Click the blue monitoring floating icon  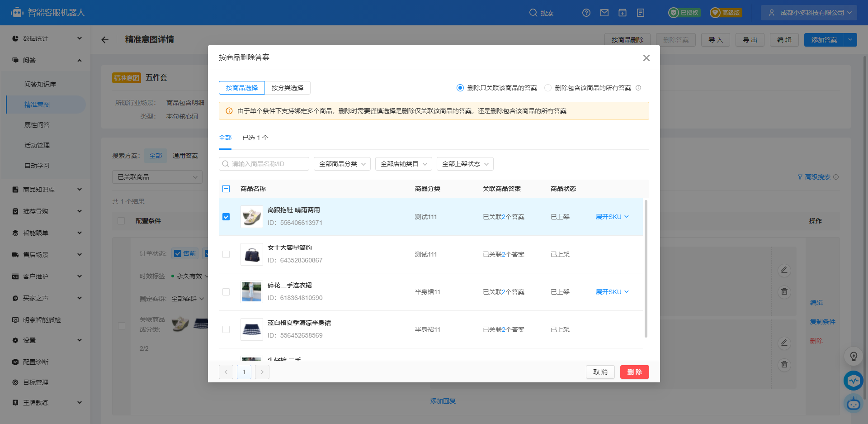[x=854, y=381]
